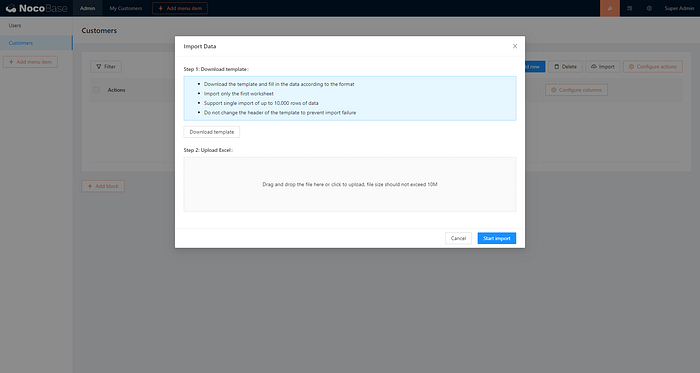
Task: Click the Download template button
Action: tap(212, 132)
